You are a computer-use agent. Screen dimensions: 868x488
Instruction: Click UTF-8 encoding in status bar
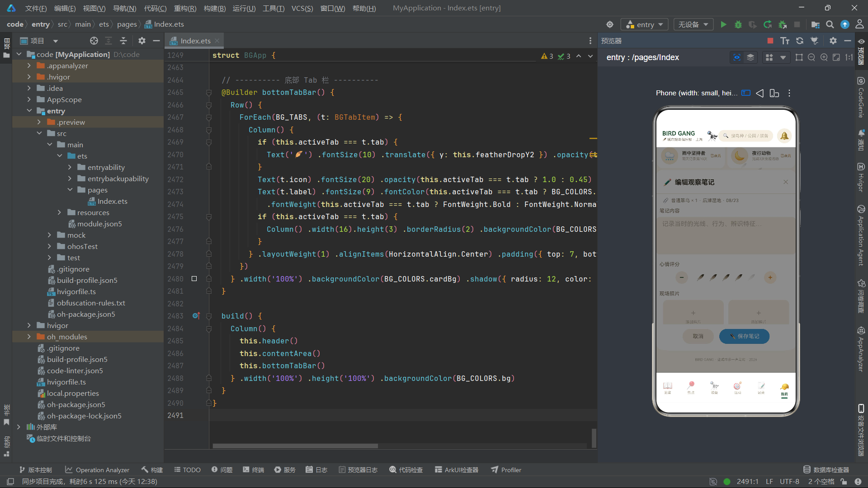click(x=789, y=482)
